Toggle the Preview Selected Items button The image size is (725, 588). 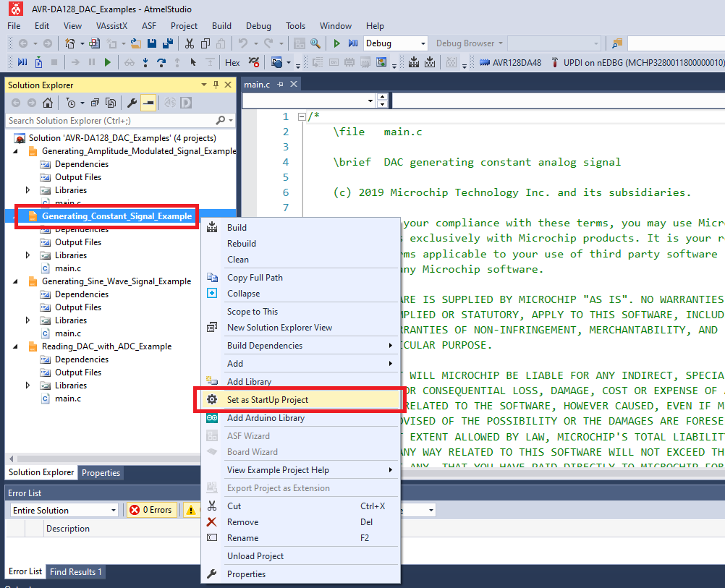[x=148, y=103]
